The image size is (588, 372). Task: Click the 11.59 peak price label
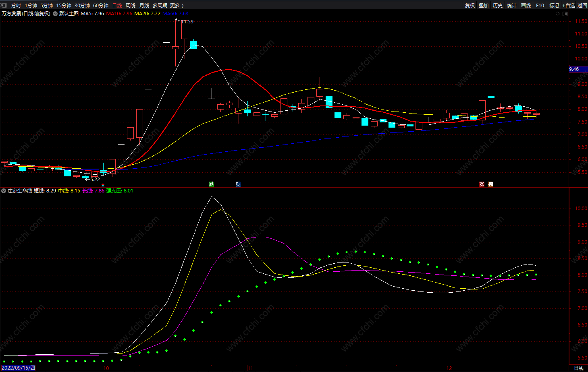pos(187,22)
